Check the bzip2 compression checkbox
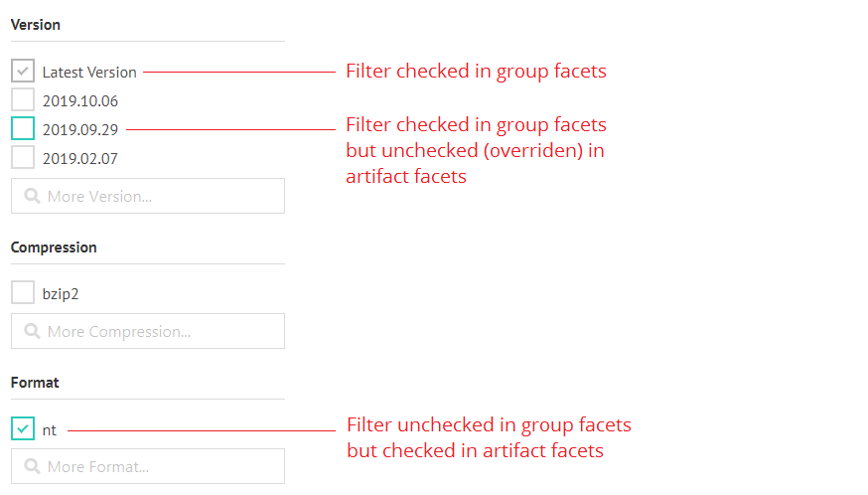 point(23,292)
